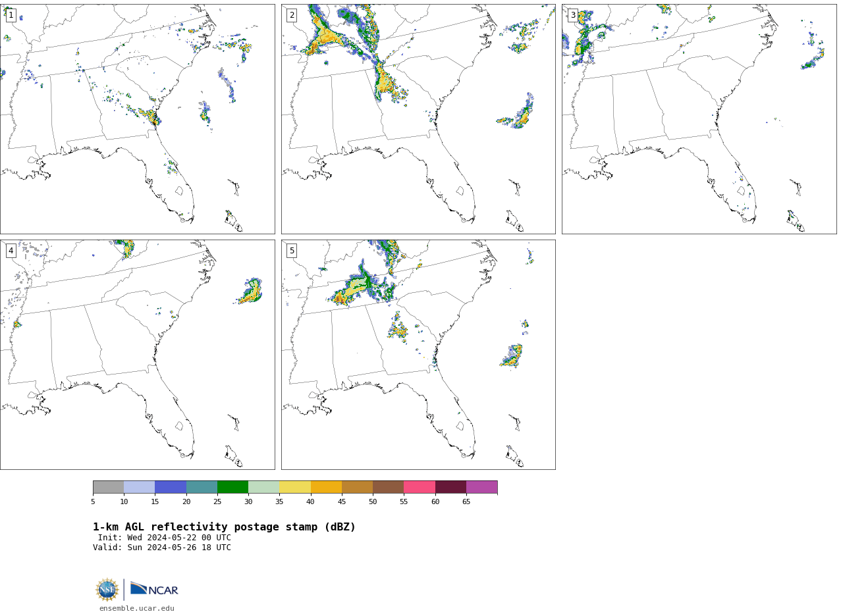The width and height of the screenshot is (843, 616).
Task: Click the blue 15-20 dBZ swatch
Action: (x=171, y=487)
